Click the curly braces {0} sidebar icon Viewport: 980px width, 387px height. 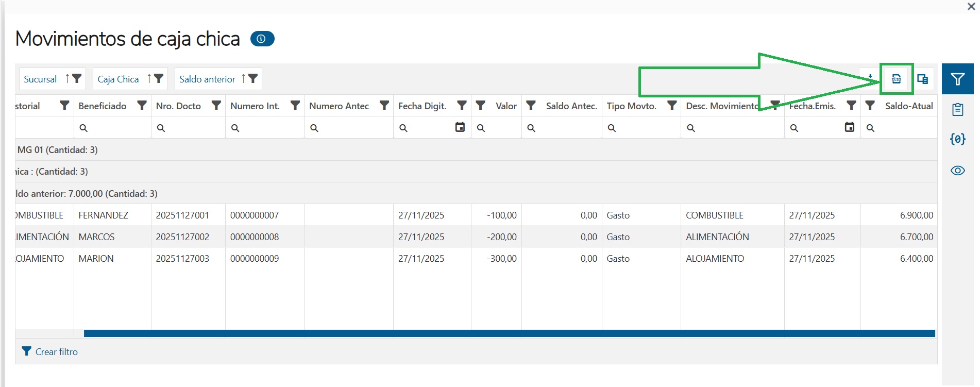pos(957,139)
